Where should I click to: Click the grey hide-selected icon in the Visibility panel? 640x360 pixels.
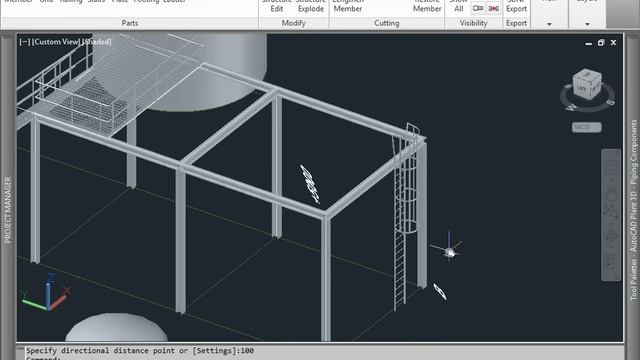(478, 8)
